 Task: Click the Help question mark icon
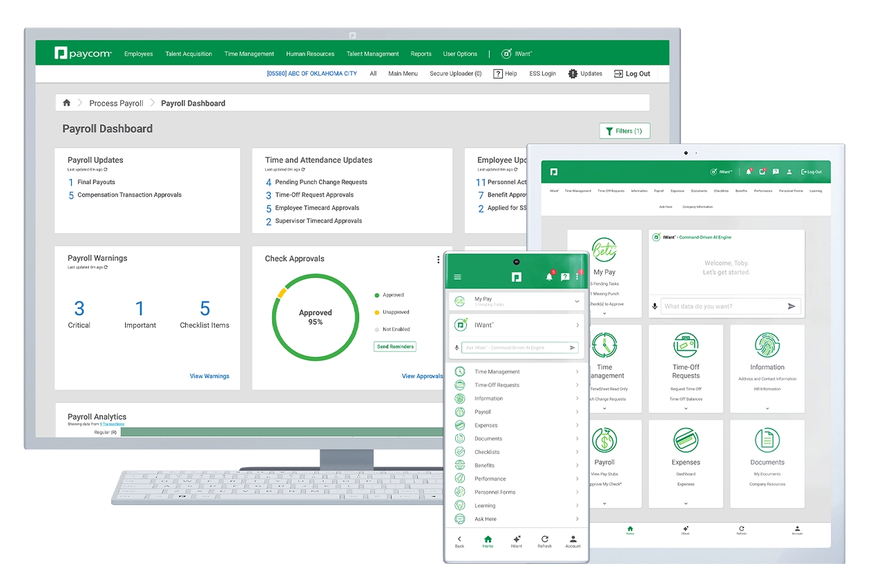coord(497,74)
